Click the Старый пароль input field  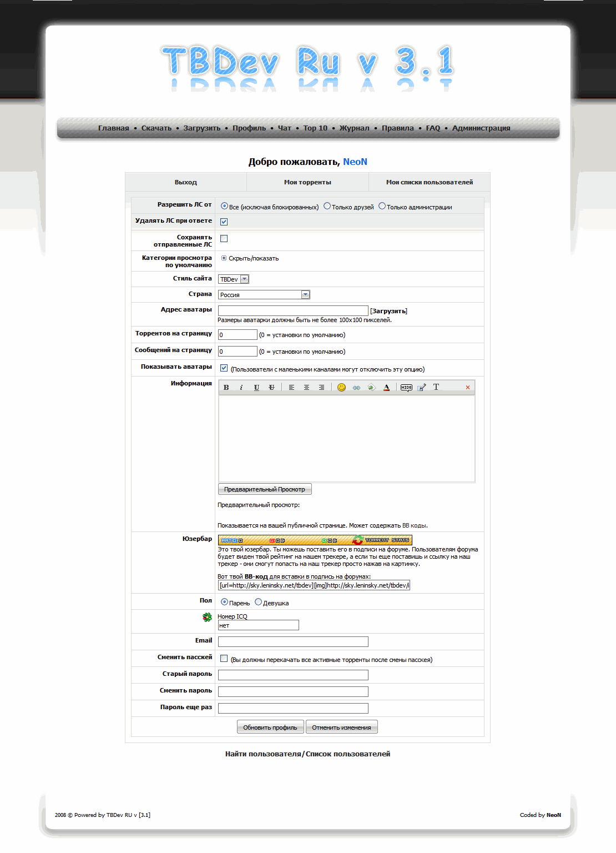[x=293, y=675]
